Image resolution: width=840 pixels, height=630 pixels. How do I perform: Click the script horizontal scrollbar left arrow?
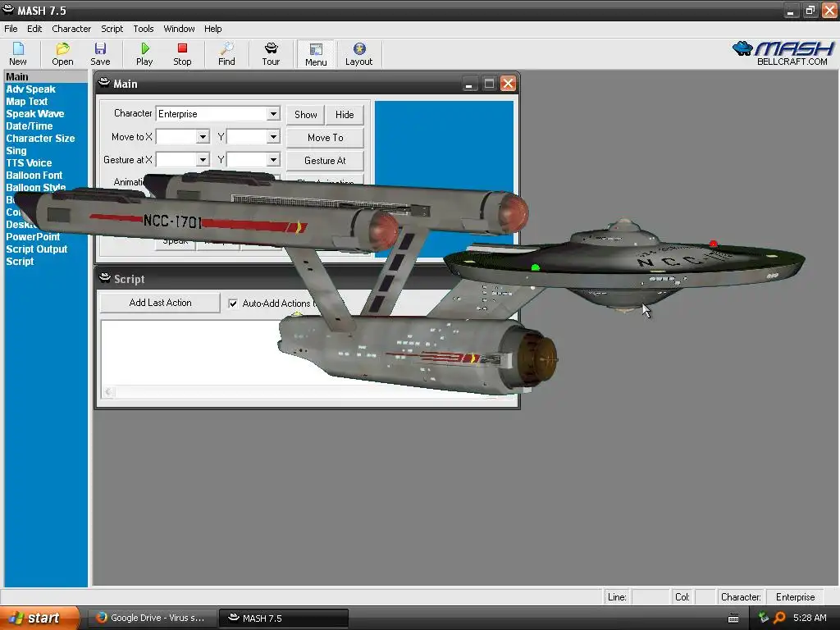[109, 391]
